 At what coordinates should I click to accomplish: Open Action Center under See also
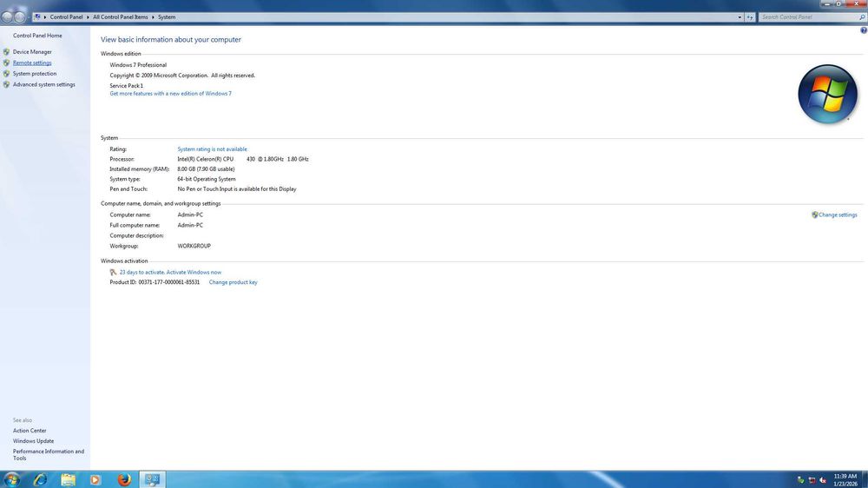coord(30,431)
